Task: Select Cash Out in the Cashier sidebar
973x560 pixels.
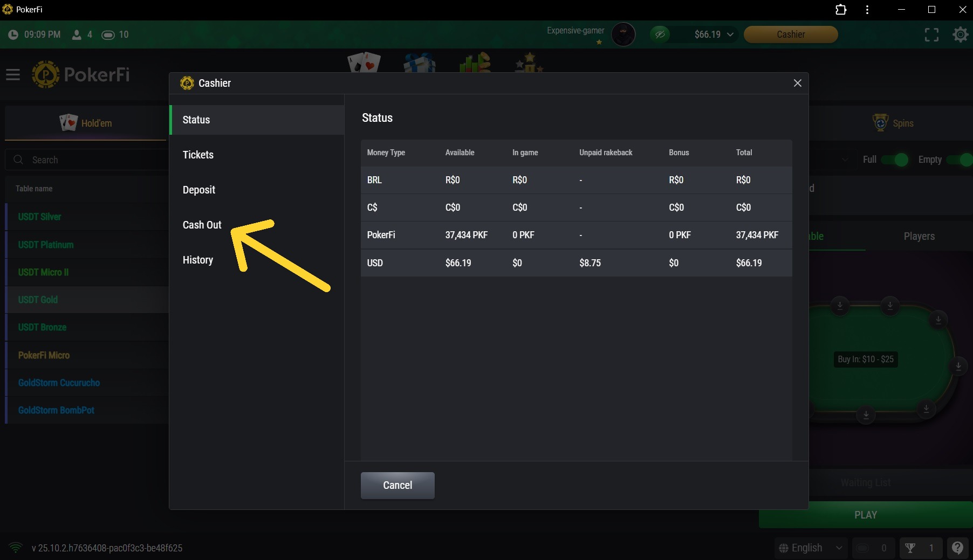Action: coord(202,225)
